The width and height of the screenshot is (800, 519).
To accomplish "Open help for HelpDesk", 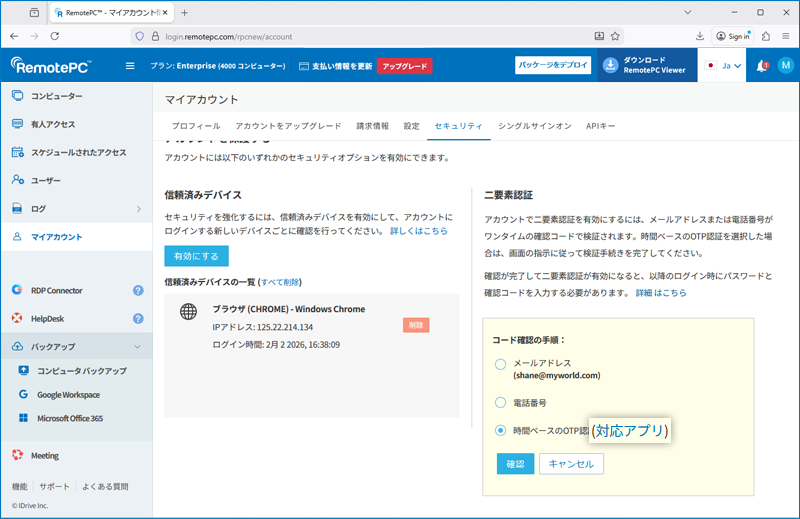I will pyautogui.click(x=138, y=318).
